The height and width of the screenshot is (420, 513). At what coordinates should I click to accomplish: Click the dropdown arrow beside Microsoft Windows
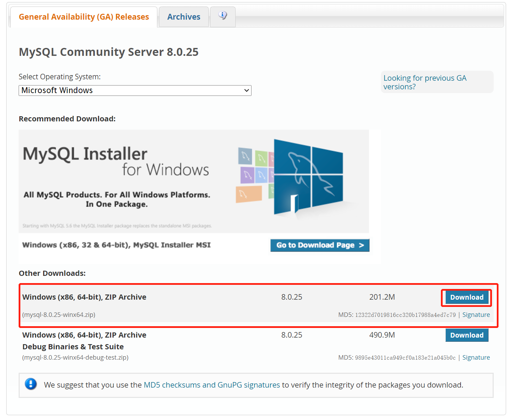(x=246, y=91)
